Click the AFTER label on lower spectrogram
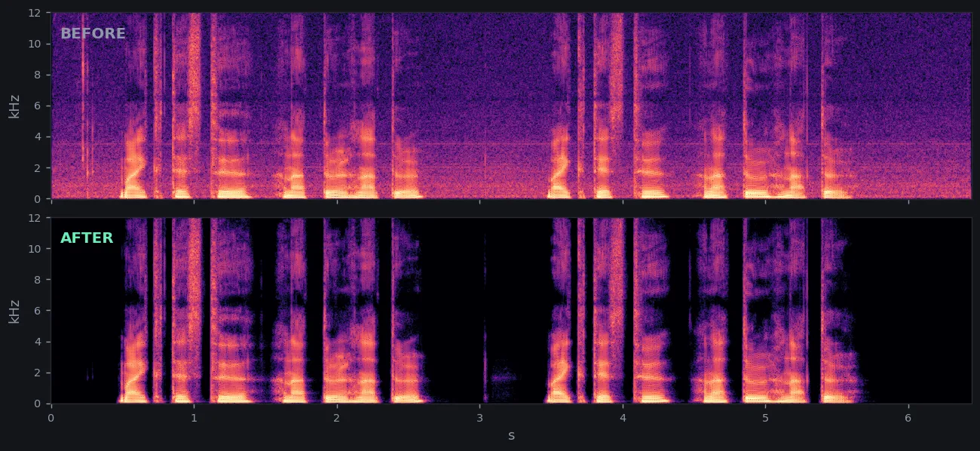The width and height of the screenshot is (980, 451). point(87,238)
